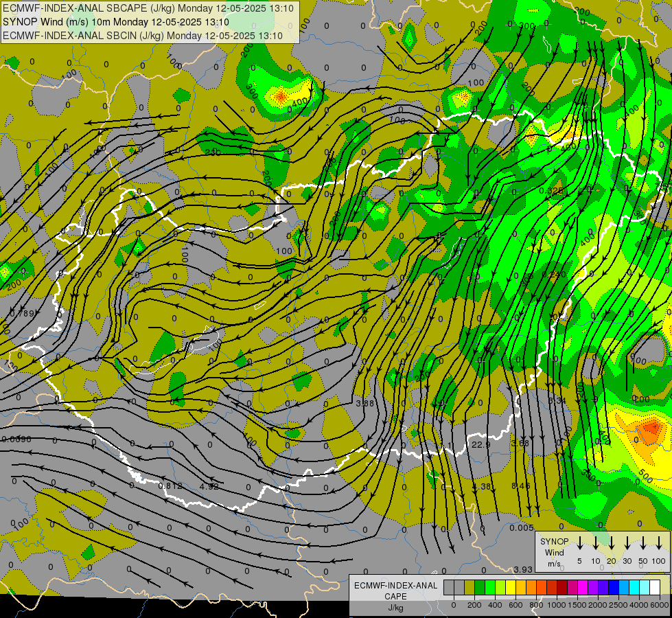Click the map value 22.9
This screenshot has width=672, height=618.
click(481, 445)
